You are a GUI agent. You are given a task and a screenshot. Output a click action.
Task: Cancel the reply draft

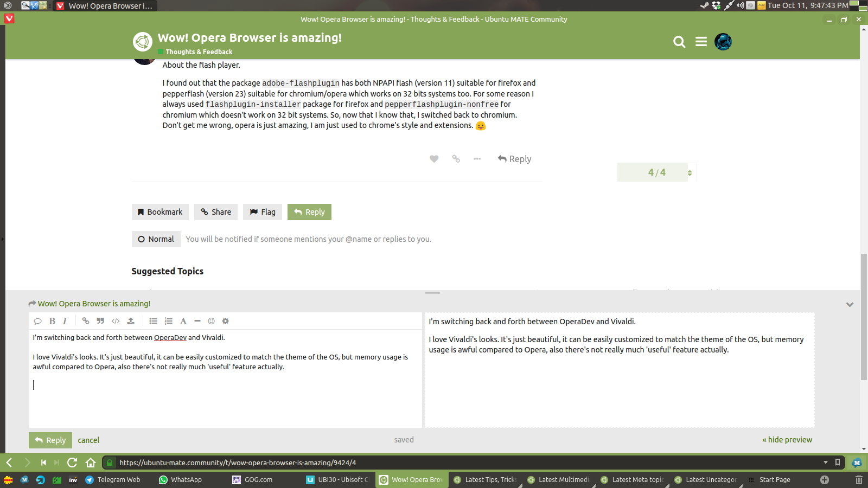88,440
